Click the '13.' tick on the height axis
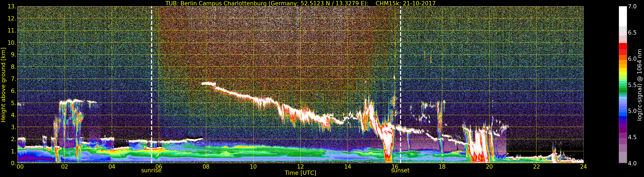This screenshot has height=177, width=644. [12, 6]
